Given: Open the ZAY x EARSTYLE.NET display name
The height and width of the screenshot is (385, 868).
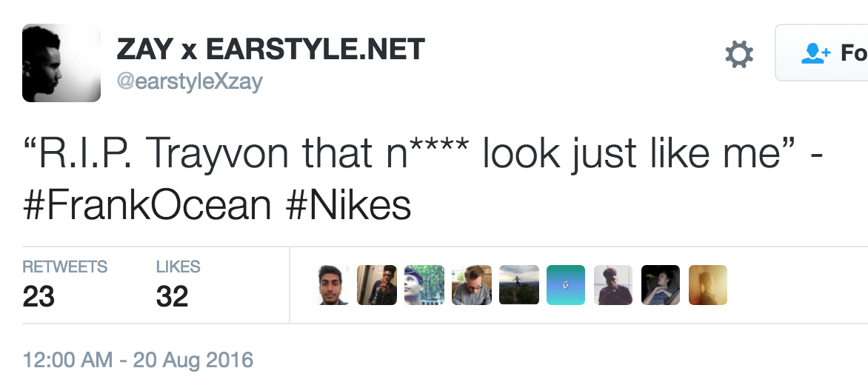Looking at the screenshot, I should [x=271, y=50].
